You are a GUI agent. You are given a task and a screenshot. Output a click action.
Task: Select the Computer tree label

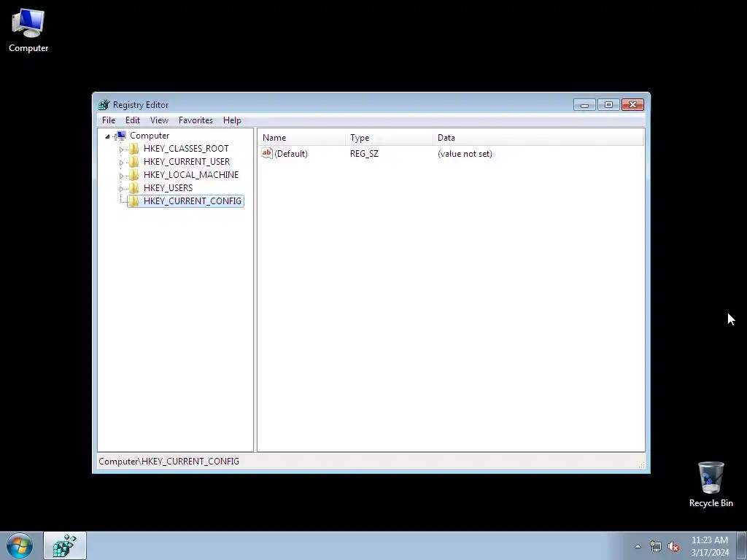(150, 136)
